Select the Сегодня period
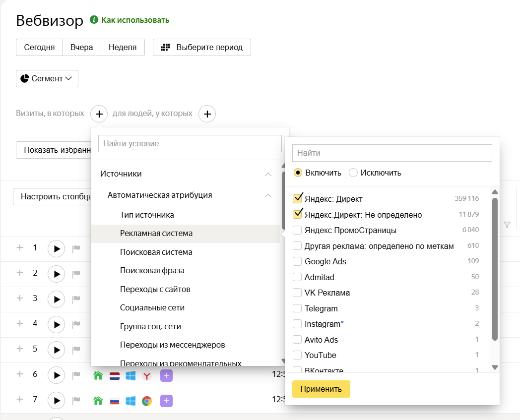The height and width of the screenshot is (420, 520). pyautogui.click(x=39, y=48)
